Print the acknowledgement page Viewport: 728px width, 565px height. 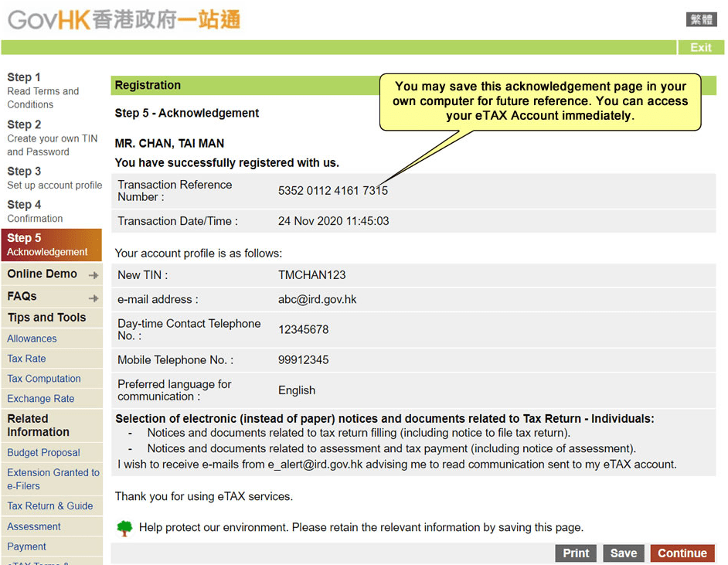(x=576, y=553)
